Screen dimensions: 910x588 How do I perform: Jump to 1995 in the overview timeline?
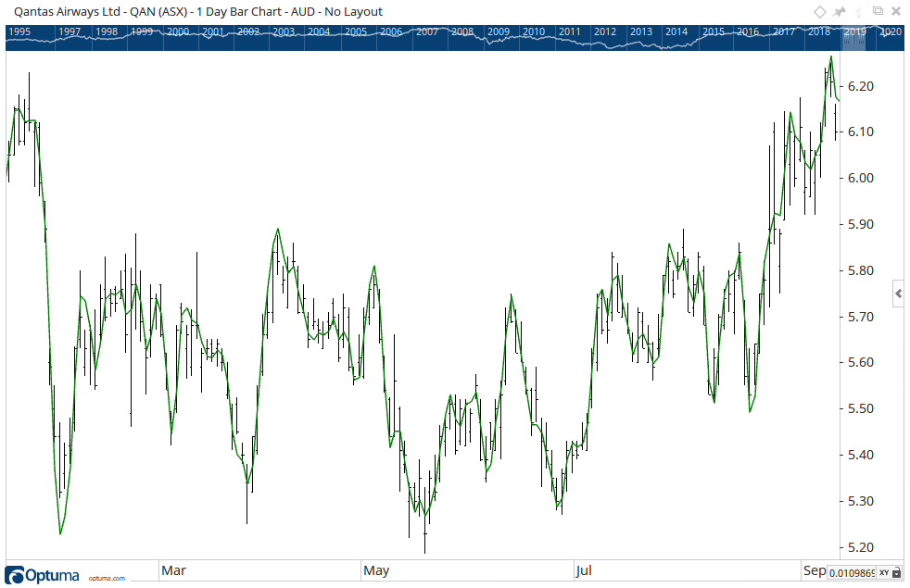pos(19,31)
